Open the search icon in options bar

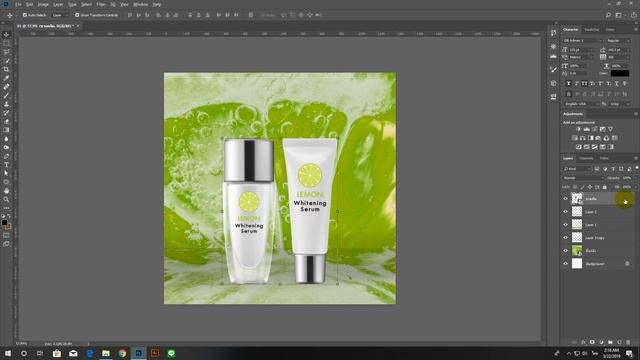[x=608, y=15]
